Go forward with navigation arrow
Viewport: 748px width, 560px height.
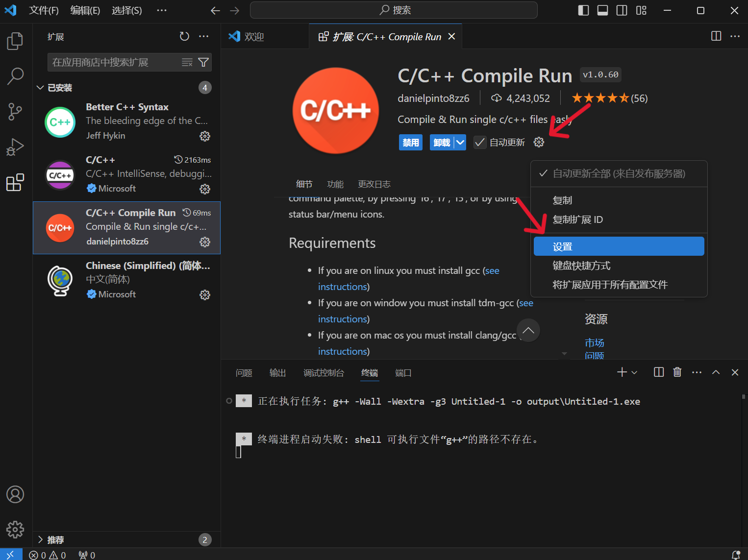tap(235, 10)
